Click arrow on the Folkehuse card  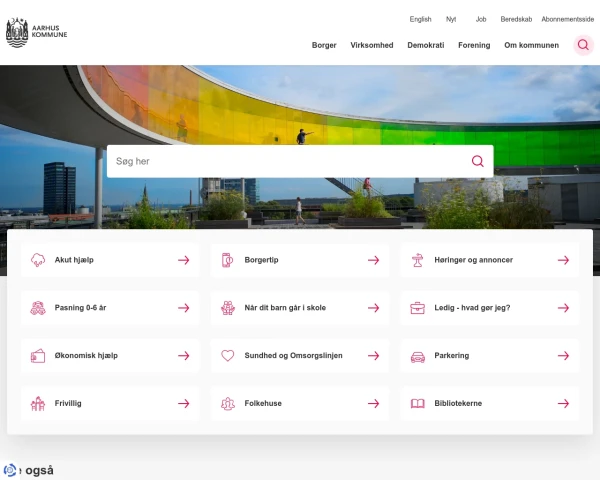[x=373, y=403]
